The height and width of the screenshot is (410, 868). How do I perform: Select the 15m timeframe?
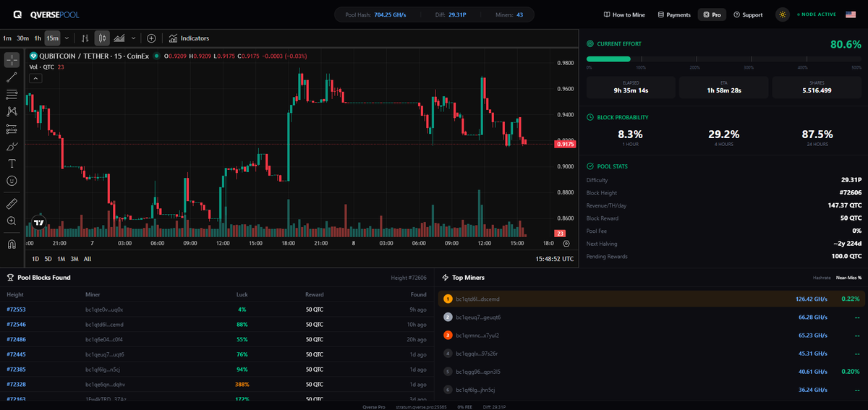tap(53, 38)
